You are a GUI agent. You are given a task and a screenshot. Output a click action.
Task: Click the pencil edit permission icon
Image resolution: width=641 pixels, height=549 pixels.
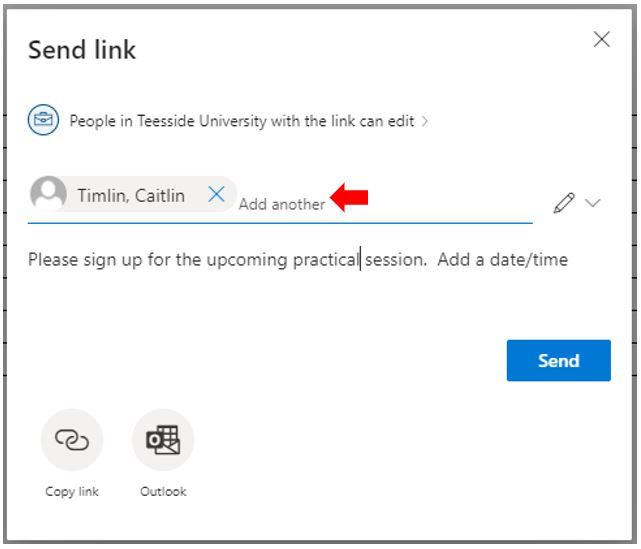click(564, 203)
